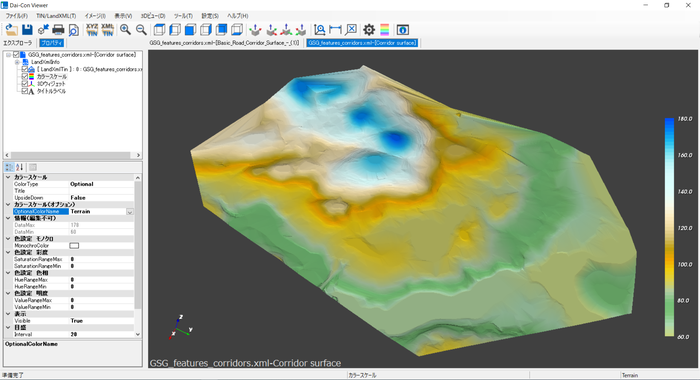Collapse the 色設定 モノクロ property group

(8, 239)
